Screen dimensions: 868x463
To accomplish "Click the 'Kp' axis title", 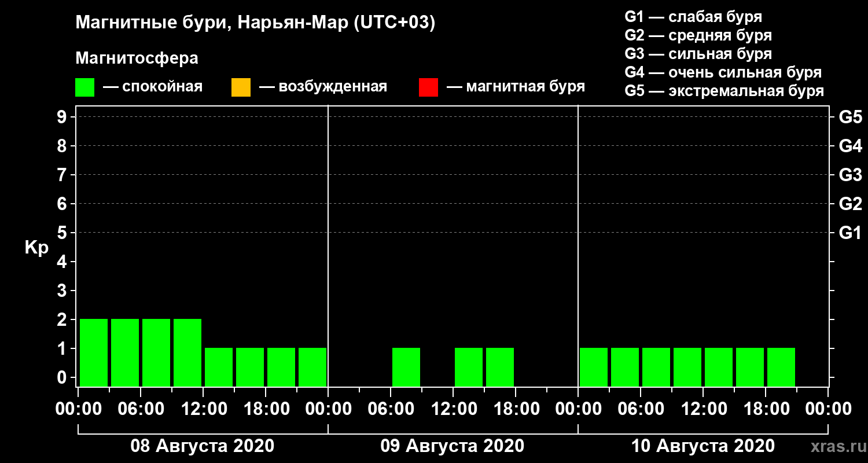I will pos(36,248).
